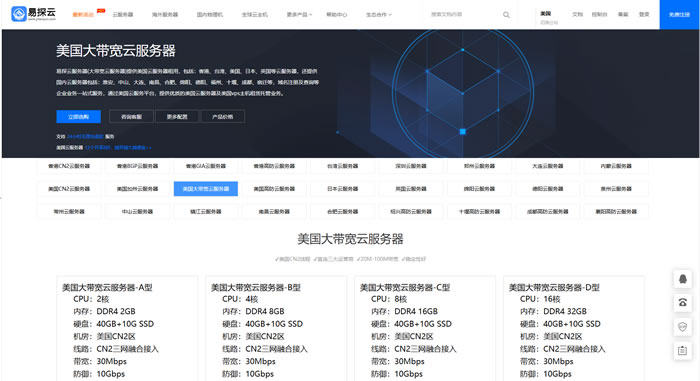700x381 pixels.
Task: Select the 美国加州云服务器 tab
Action: coord(138,189)
